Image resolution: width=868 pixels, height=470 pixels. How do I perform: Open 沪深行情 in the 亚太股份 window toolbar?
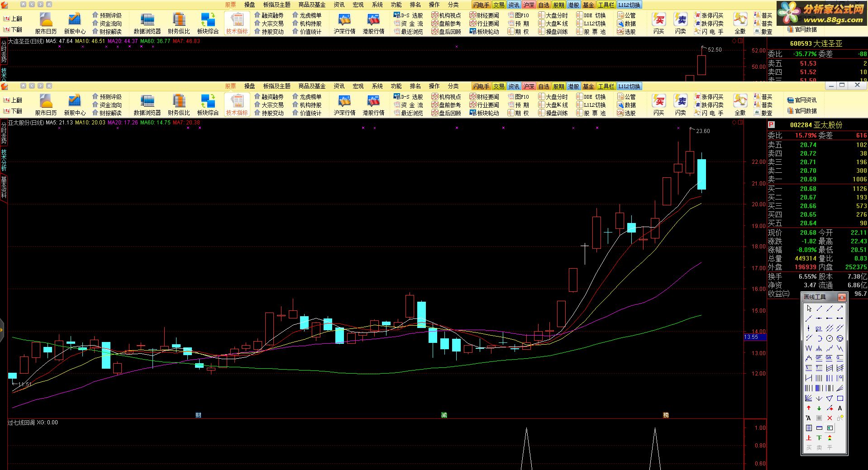coord(344,104)
